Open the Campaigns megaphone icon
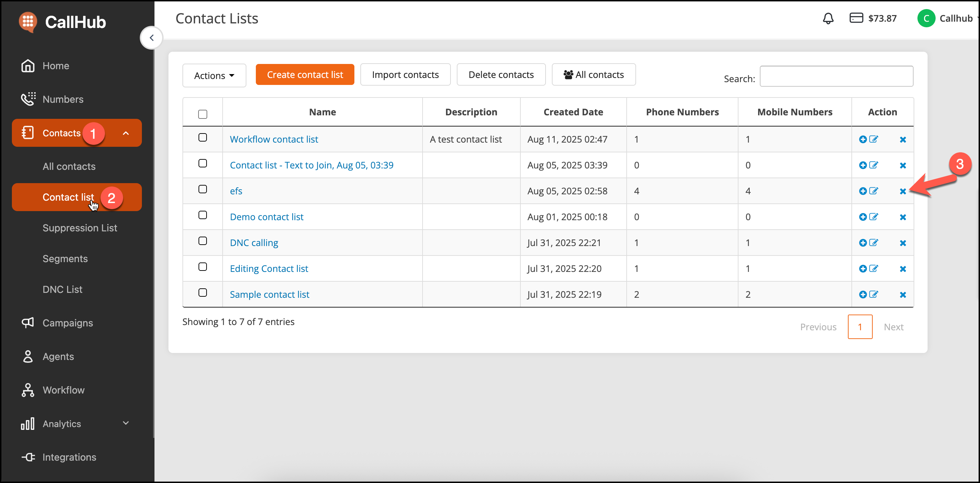 click(27, 323)
